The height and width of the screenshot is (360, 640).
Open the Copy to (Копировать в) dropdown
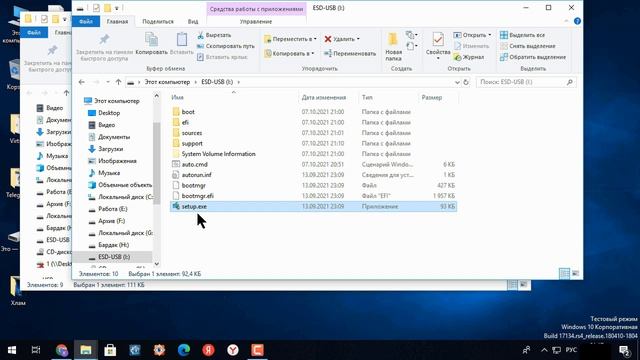289,53
